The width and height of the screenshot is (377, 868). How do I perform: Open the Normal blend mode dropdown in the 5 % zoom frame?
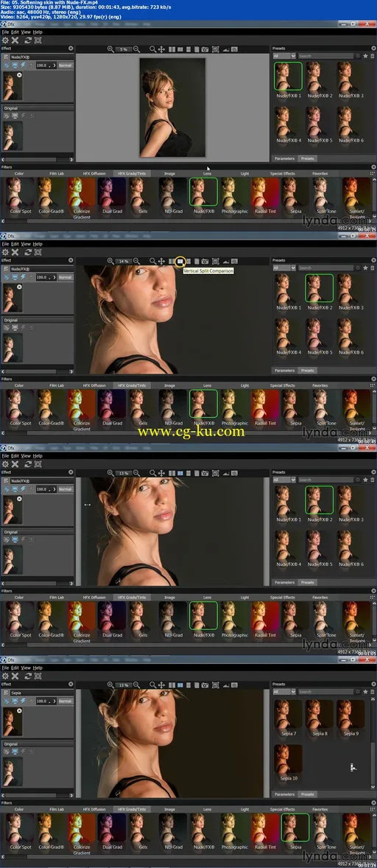(x=66, y=66)
